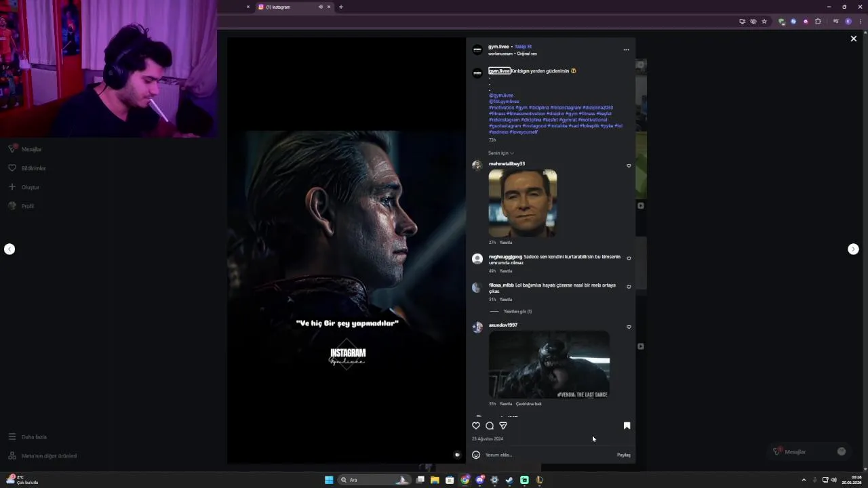Screen dimensions: 868x488
Task: Close the post viewer with the X
Action: click(854, 39)
